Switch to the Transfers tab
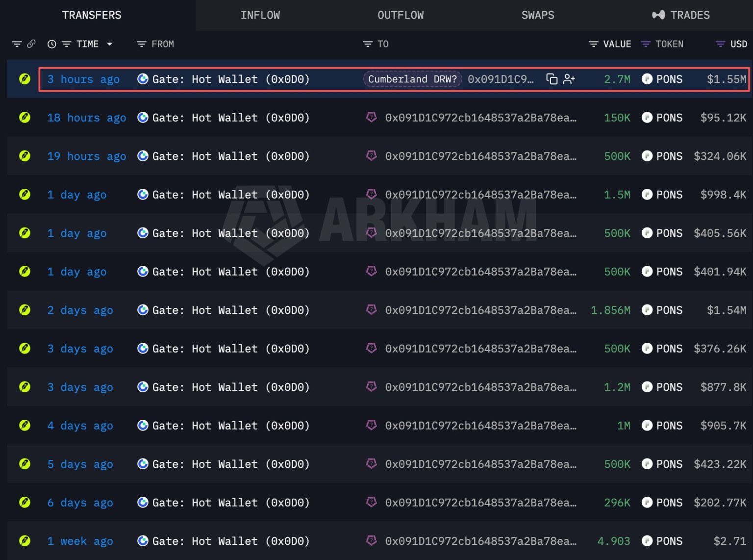Image resolution: width=753 pixels, height=560 pixels. coord(92,15)
